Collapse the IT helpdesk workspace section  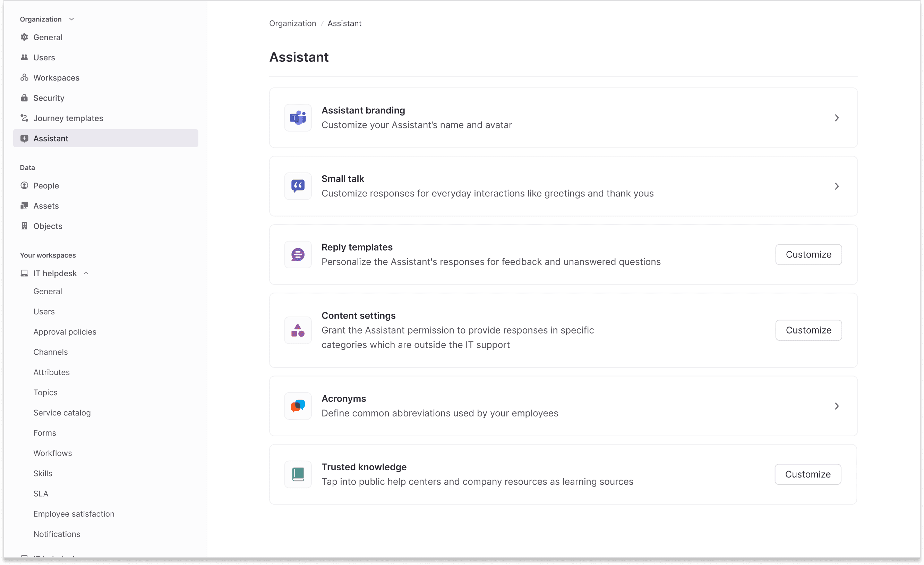86,273
